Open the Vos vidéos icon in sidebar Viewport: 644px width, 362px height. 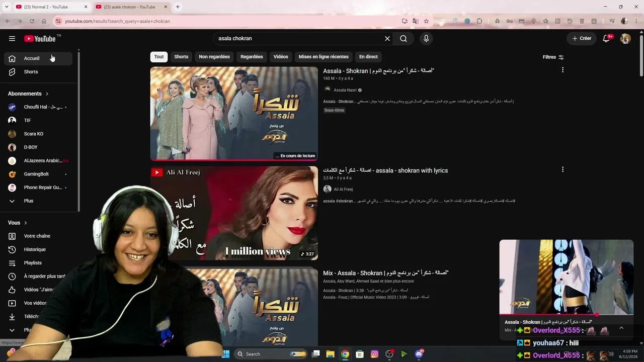tap(12, 303)
